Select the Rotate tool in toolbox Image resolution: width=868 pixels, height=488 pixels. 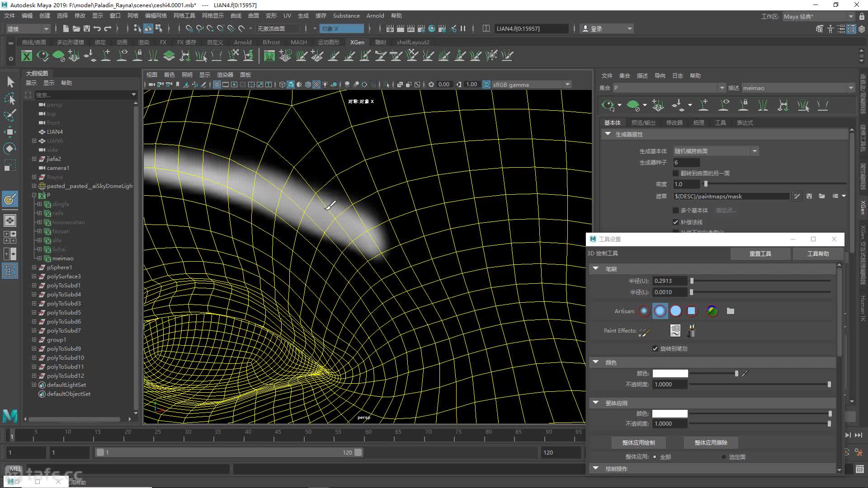click(10, 149)
